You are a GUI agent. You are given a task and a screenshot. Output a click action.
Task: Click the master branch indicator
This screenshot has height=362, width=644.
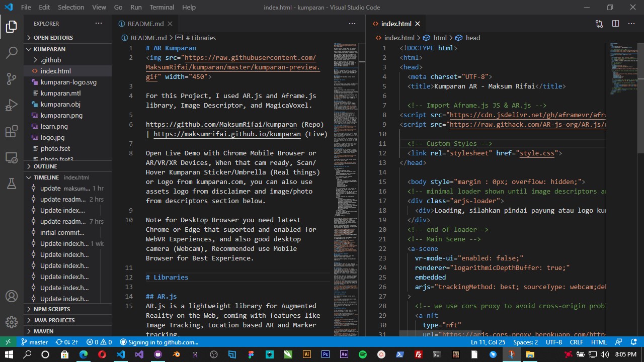click(x=35, y=342)
